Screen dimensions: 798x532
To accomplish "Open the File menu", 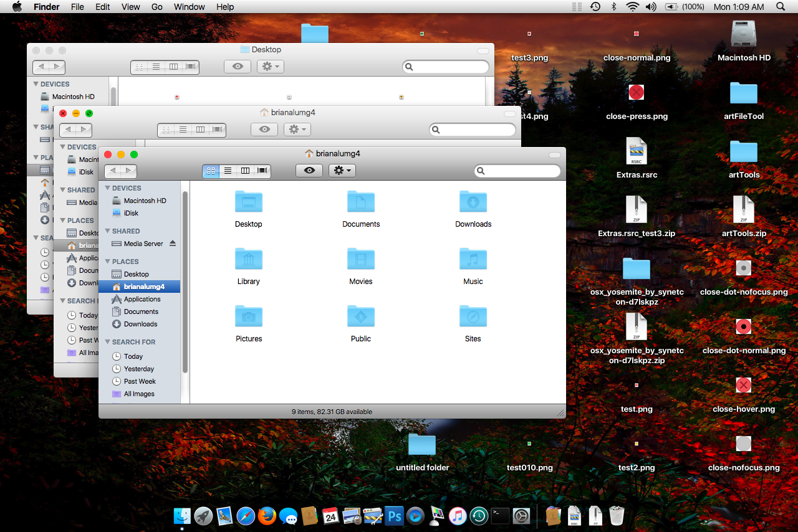I will [x=77, y=7].
